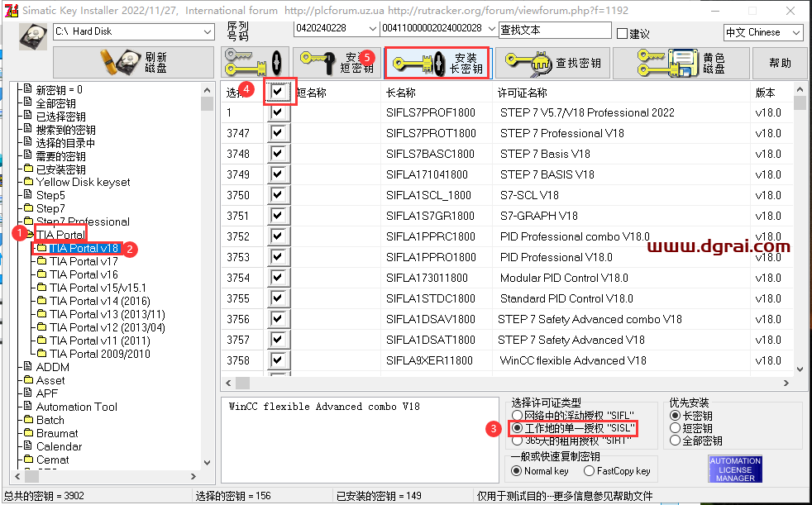
Task: Select the TIA Portal v15/v15.1 folder
Action: [98, 288]
